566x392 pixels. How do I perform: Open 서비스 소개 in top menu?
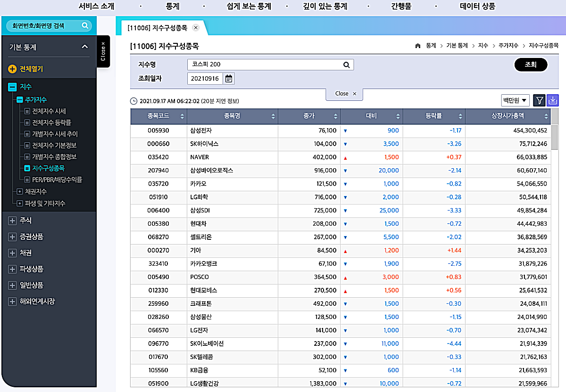[x=96, y=7]
